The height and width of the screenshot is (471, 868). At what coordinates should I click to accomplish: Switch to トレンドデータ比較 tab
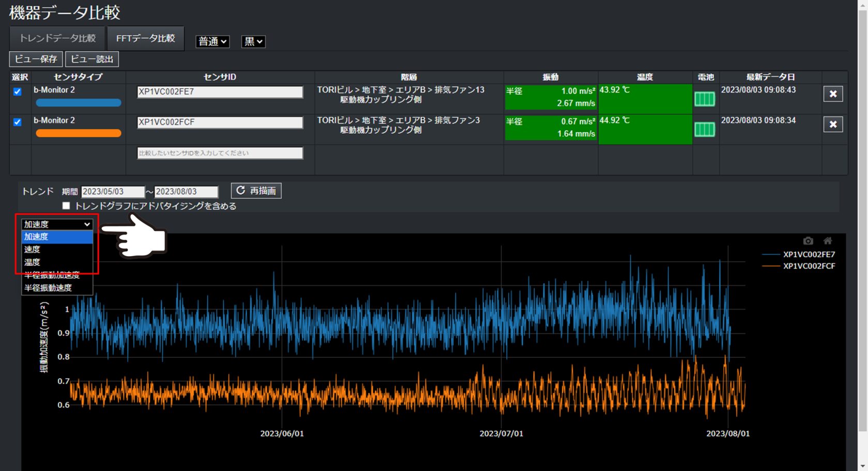click(57, 38)
